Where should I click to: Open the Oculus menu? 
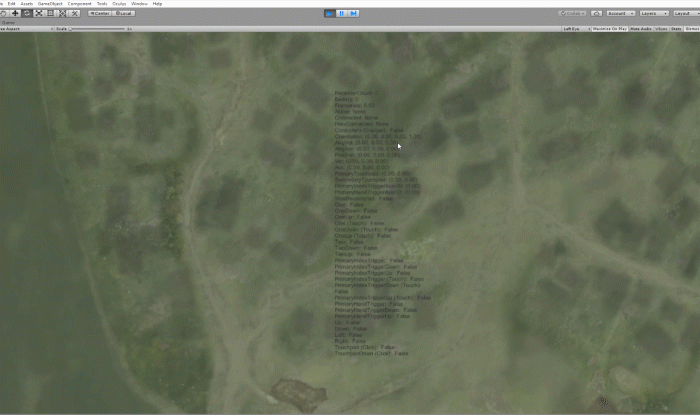[x=118, y=3]
